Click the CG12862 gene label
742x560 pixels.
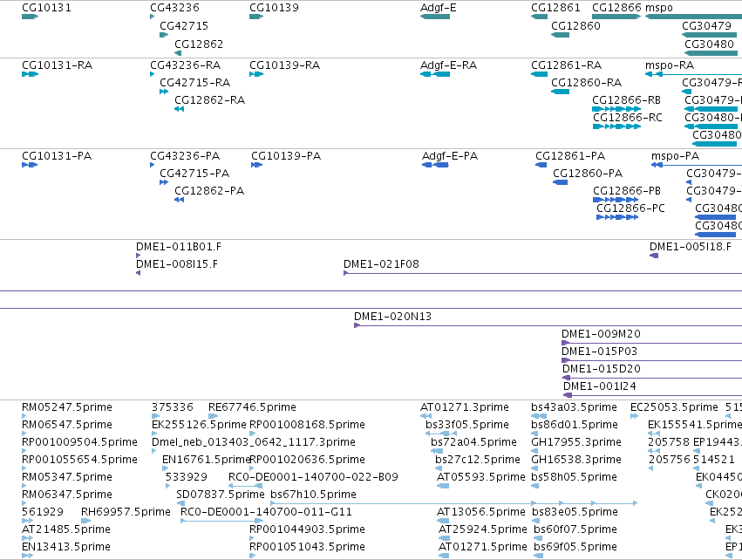pos(199,44)
